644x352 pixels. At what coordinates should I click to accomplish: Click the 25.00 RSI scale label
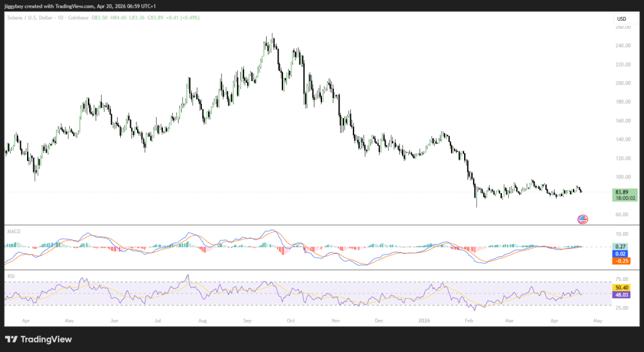pyautogui.click(x=622, y=308)
